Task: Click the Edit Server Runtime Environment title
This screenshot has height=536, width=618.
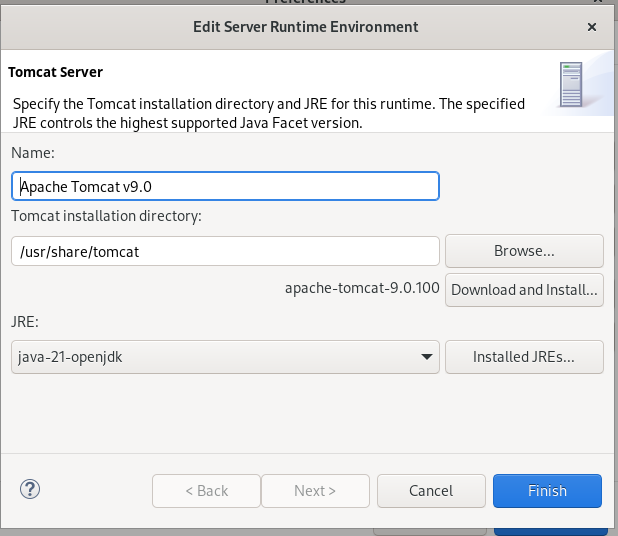Action: click(x=305, y=27)
